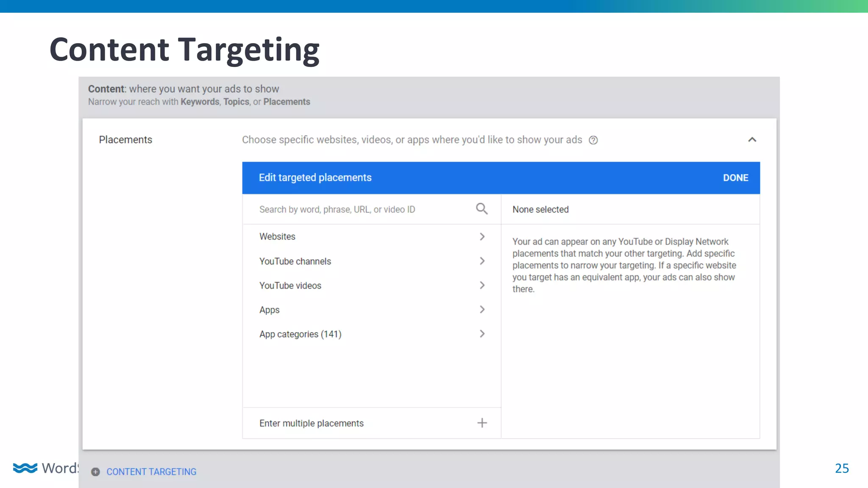Screen dimensions: 868x488
Task: Expand the Apps chevron arrow
Action: [482, 310]
